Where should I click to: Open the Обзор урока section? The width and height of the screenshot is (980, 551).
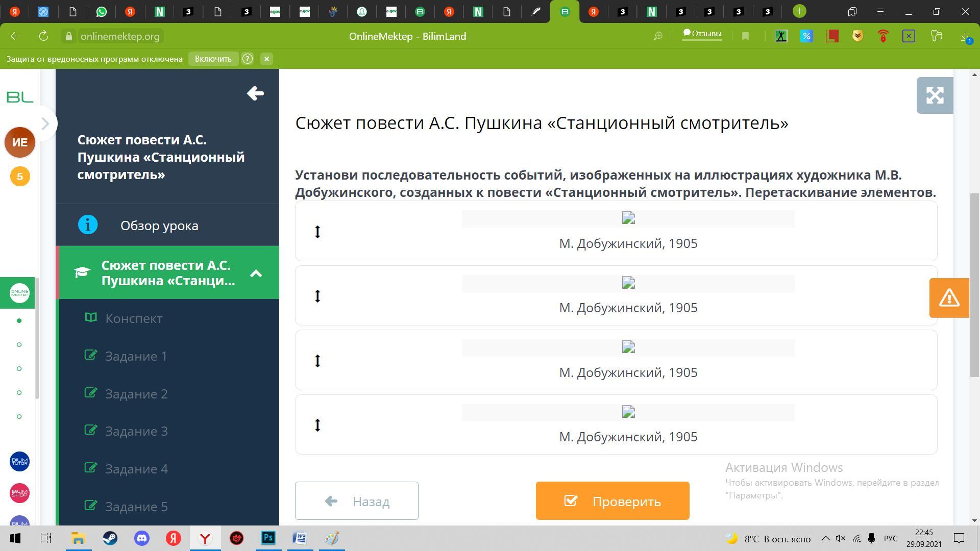coord(159,226)
